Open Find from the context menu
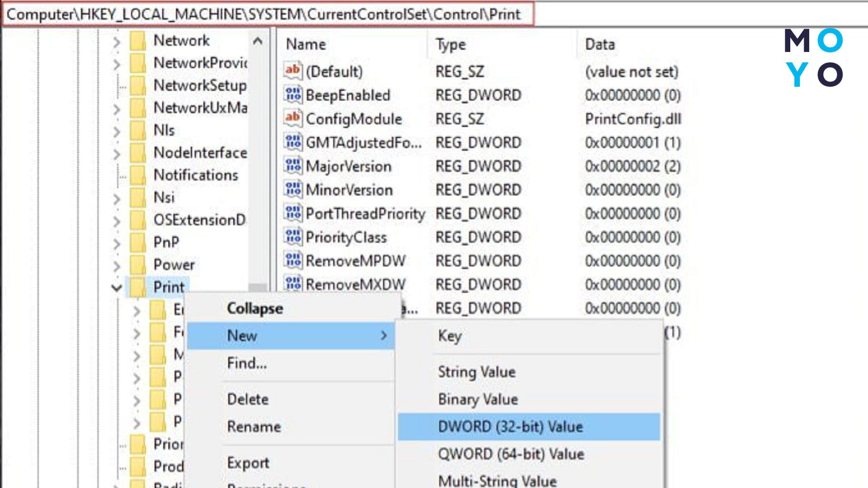 click(247, 363)
